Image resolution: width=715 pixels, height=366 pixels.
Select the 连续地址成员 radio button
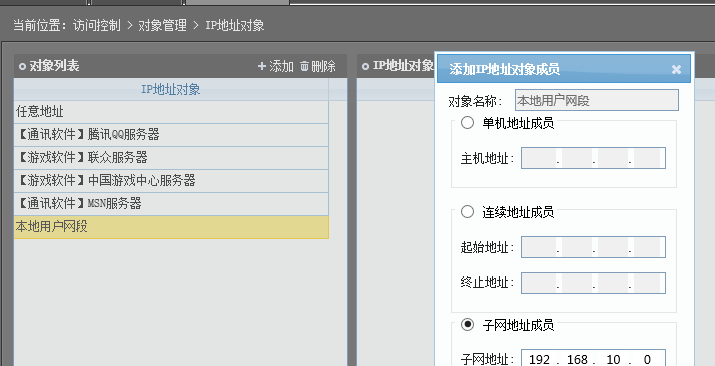pyautogui.click(x=467, y=211)
